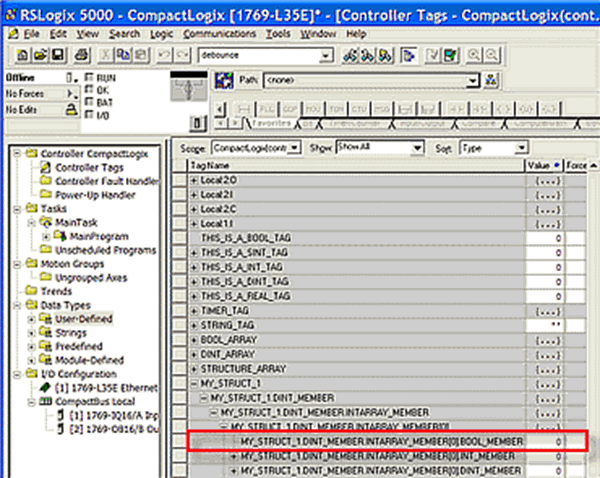Collapse the MY_STRUCT_1 tag row
Screen dimensions: 600x478
(194, 383)
